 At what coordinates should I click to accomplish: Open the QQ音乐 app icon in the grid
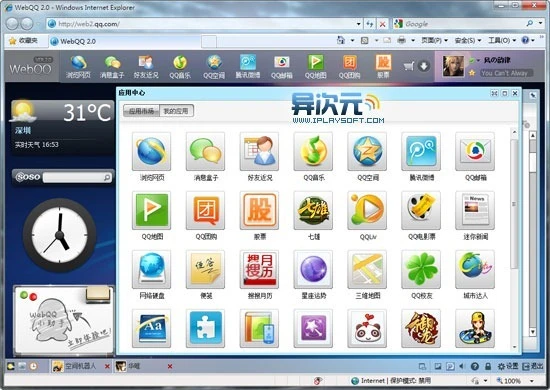tap(313, 151)
